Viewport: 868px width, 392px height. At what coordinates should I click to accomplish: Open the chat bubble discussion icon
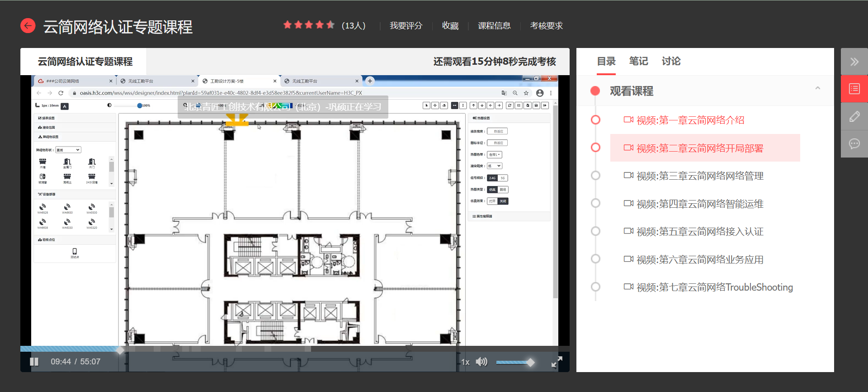854,144
